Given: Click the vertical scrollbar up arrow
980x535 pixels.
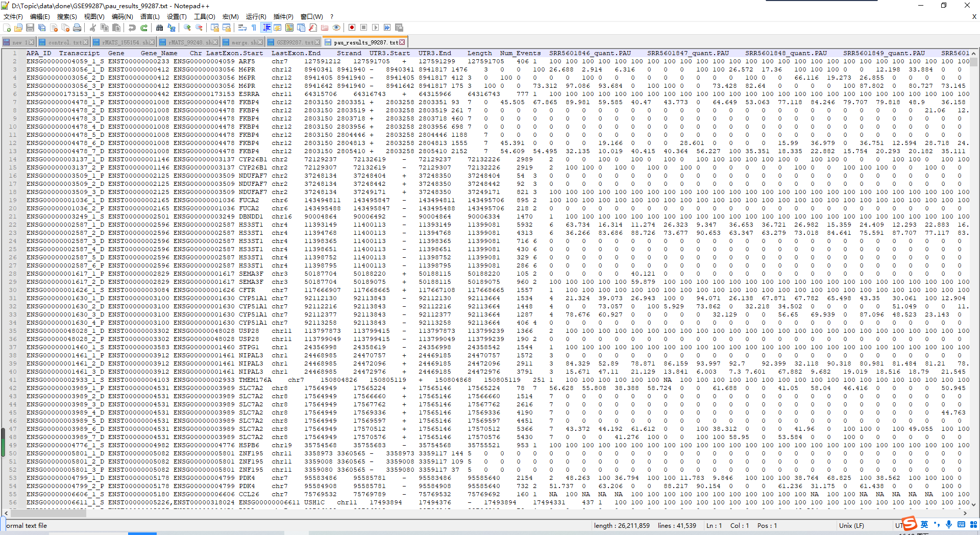Looking at the screenshot, I should (x=974, y=53).
